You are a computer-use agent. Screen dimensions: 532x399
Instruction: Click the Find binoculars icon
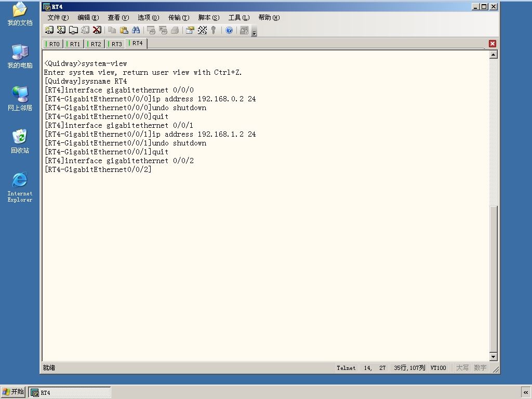point(136,30)
